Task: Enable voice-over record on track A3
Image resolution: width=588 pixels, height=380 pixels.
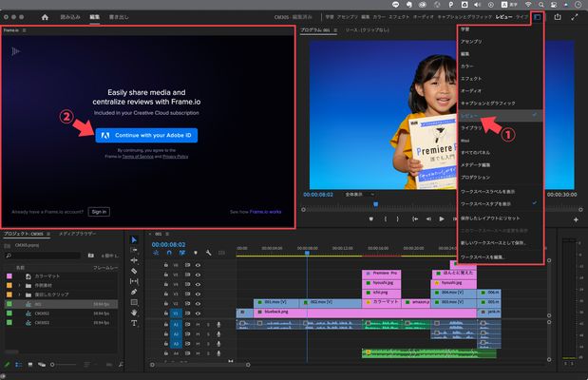Action: pyautogui.click(x=218, y=344)
